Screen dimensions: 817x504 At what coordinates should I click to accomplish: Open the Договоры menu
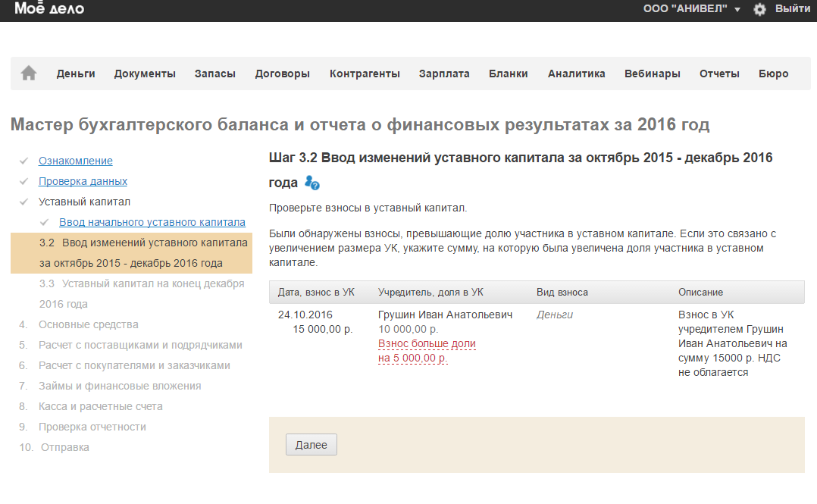coord(283,74)
